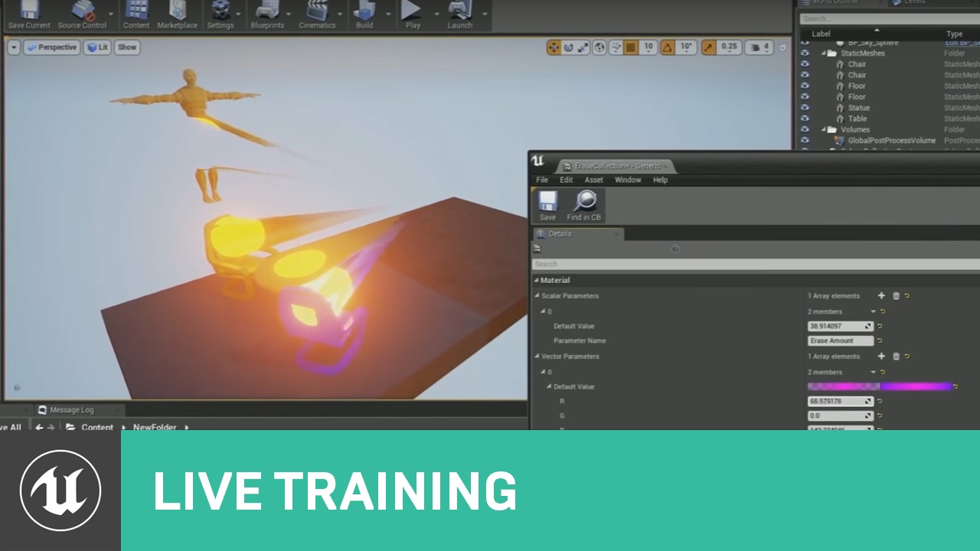Switch to the Message Log tab

70,410
